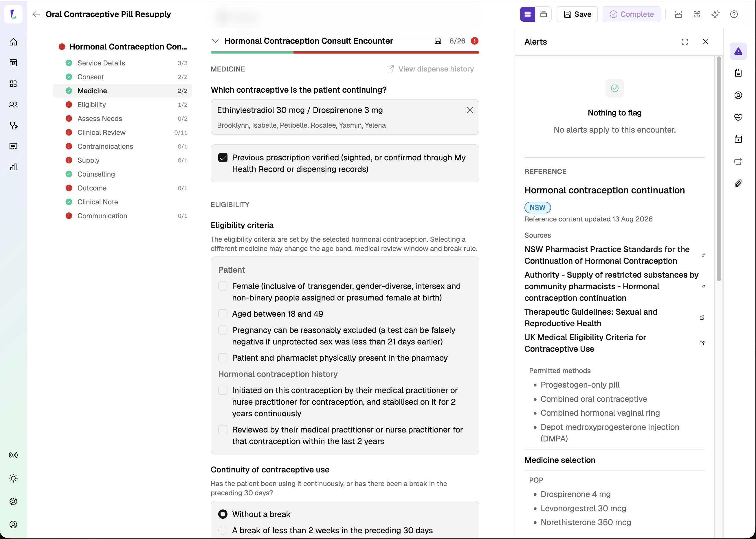Click the paperclip attachment icon

point(738,183)
